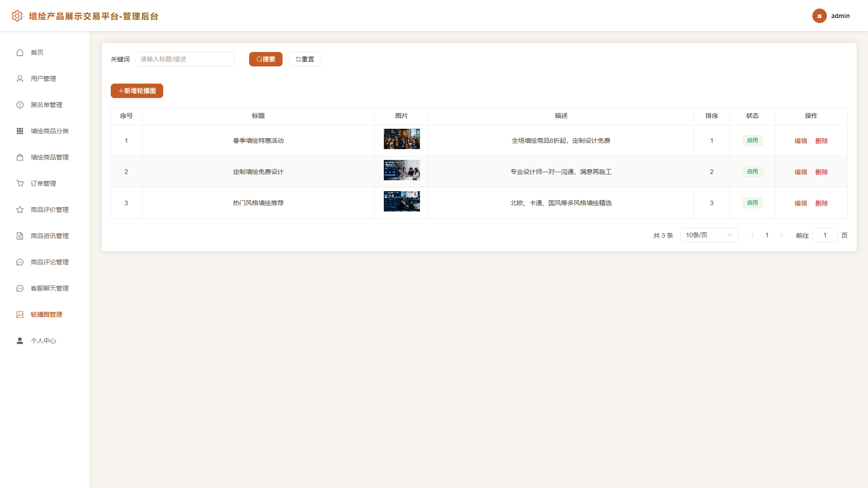Click the admin username text
868x488 pixels.
840,16
